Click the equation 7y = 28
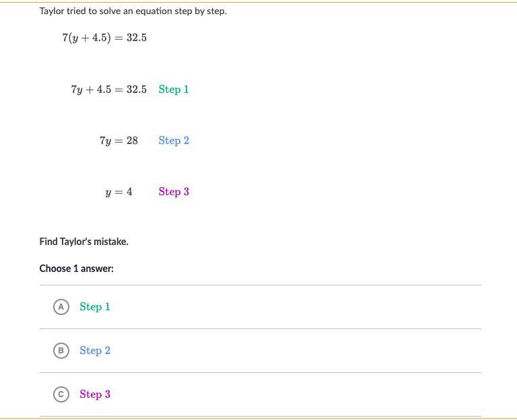 pos(118,141)
